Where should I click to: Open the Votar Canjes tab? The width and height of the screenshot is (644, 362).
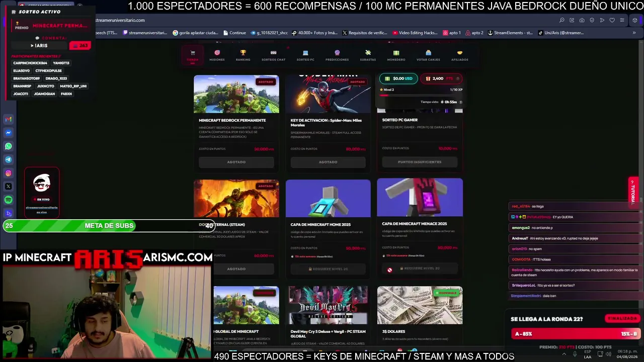pos(428,55)
